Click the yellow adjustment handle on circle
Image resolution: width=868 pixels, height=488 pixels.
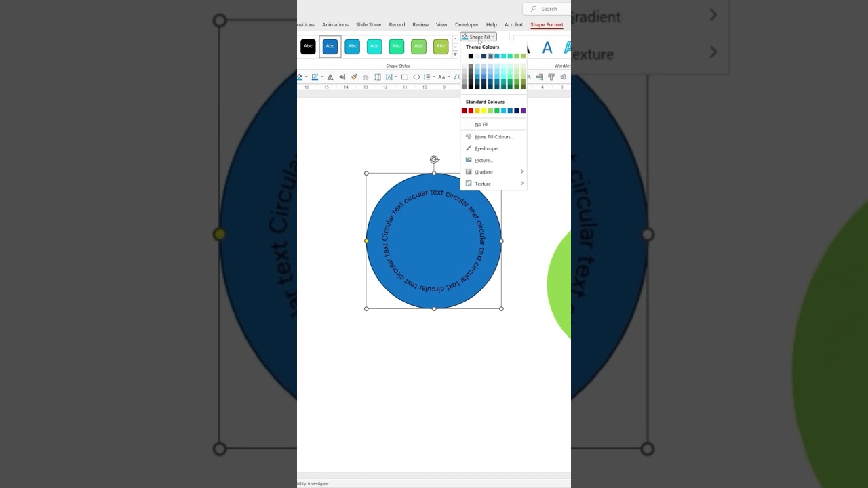click(x=366, y=241)
